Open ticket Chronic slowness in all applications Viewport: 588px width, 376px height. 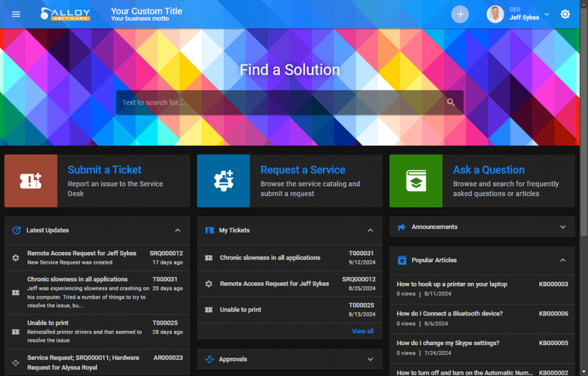click(x=269, y=258)
